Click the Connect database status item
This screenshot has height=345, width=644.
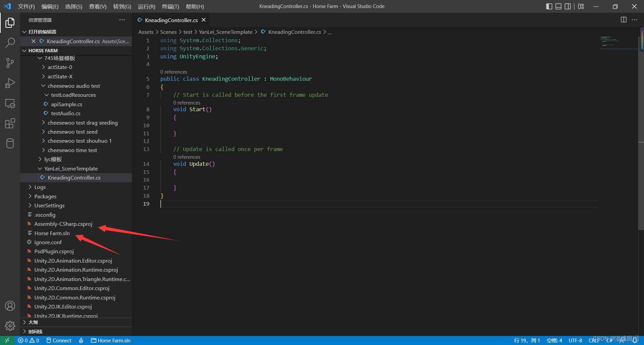coord(59,340)
